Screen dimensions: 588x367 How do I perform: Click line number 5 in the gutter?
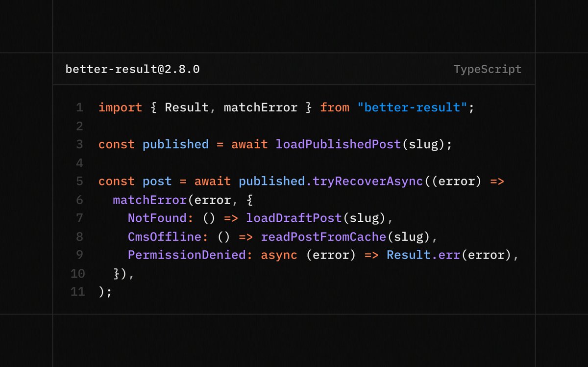click(x=80, y=181)
